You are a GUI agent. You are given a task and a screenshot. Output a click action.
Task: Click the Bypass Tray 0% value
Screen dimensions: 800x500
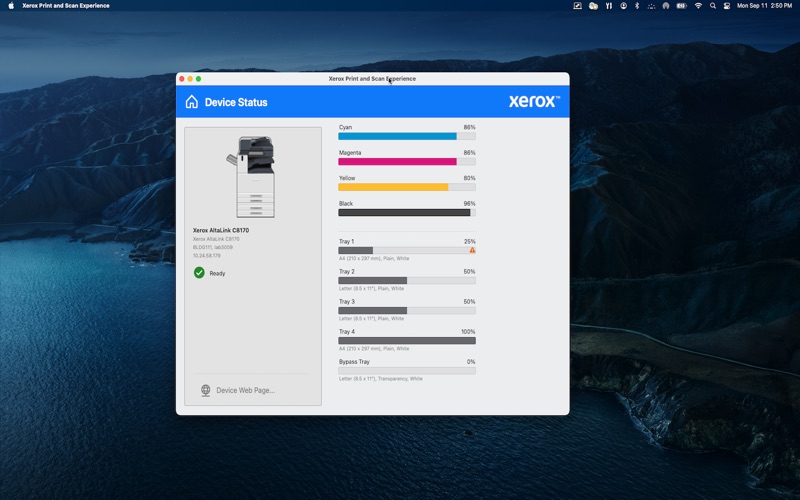471,362
